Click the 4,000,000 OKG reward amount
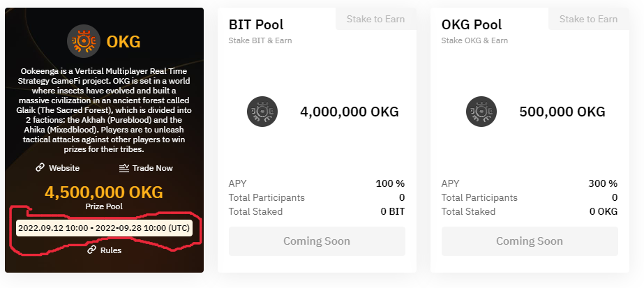 pyautogui.click(x=349, y=112)
